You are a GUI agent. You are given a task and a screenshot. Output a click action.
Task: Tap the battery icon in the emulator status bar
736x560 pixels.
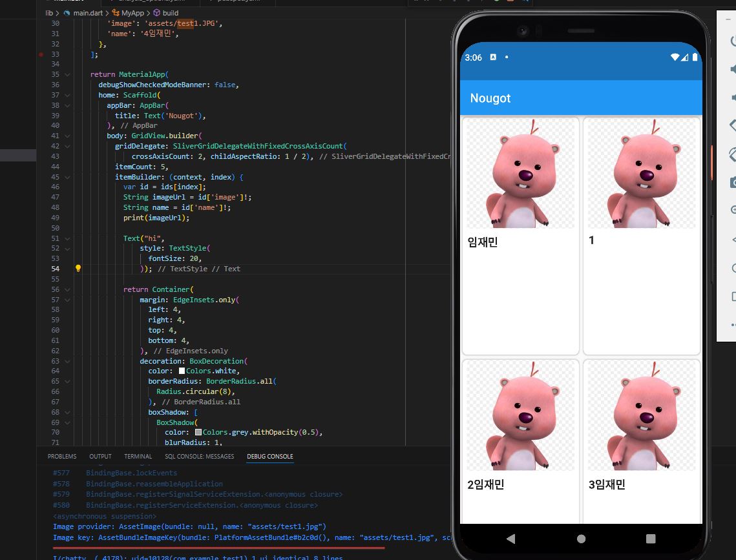pyautogui.click(x=695, y=57)
